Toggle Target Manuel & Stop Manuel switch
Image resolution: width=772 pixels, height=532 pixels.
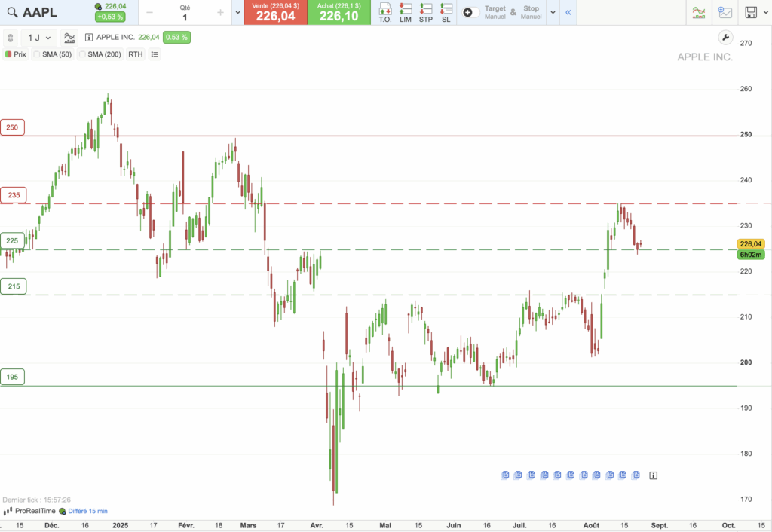pyautogui.click(x=470, y=11)
